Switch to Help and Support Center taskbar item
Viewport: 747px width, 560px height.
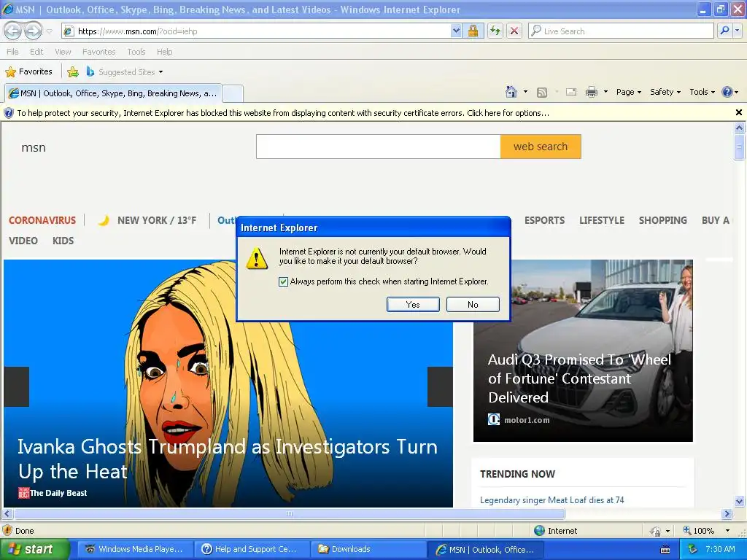click(x=252, y=550)
